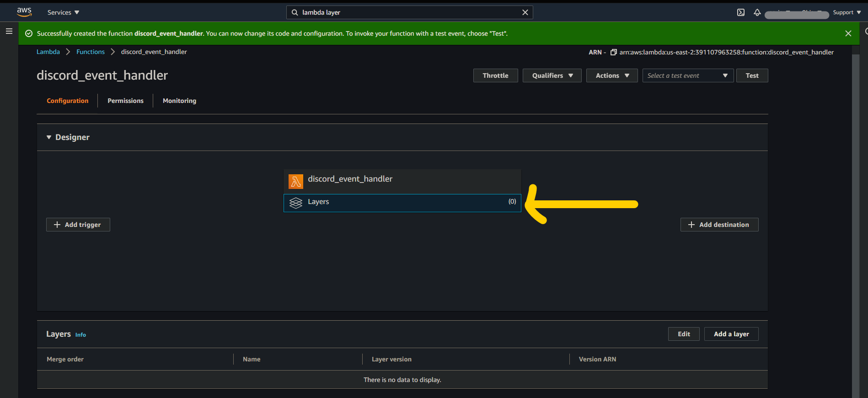Focus the lambda layer search field
Screen dimensions: 868x398
[409, 12]
